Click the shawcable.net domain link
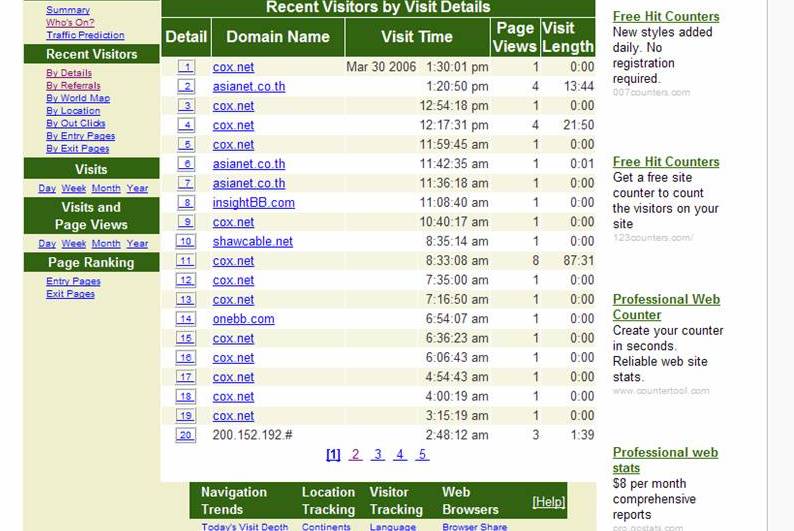This screenshot has width=794, height=531. (253, 241)
